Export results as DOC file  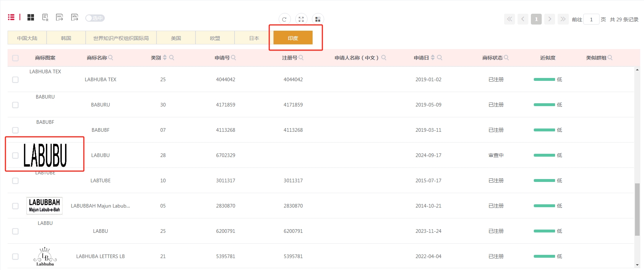(60, 17)
